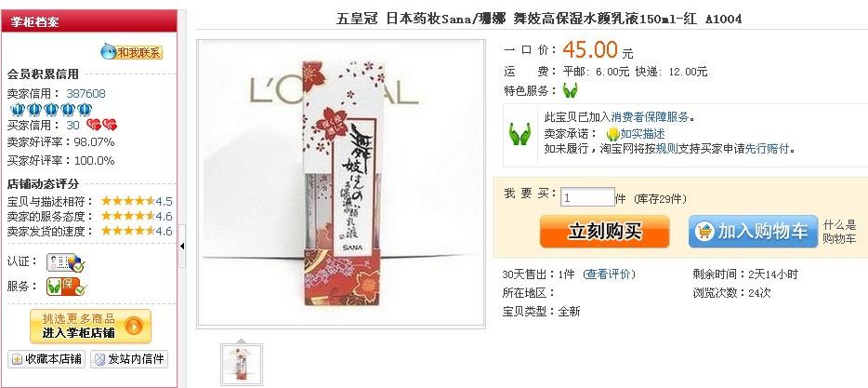Viewport: 868px width, 388px height.
Task: Click 收藏本店铺 favorite shop button
Action: click(x=47, y=359)
